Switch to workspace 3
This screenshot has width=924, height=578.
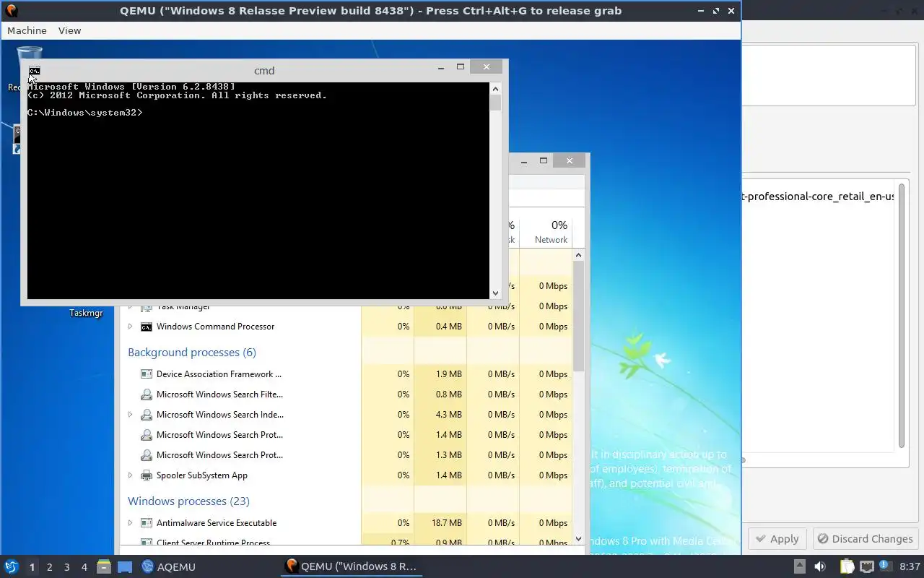[x=67, y=567]
